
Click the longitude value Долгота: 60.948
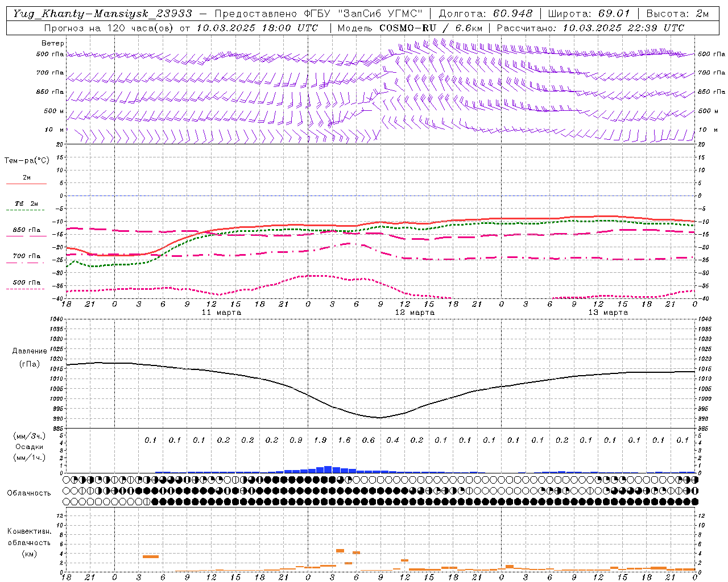[x=486, y=14]
